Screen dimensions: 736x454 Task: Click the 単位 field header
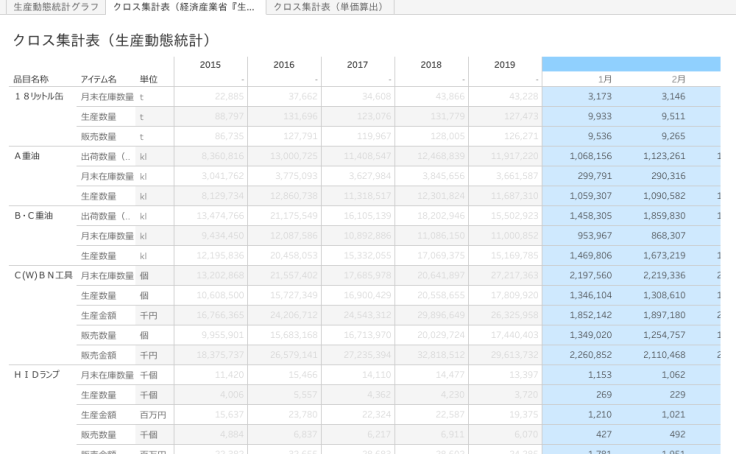pos(149,78)
